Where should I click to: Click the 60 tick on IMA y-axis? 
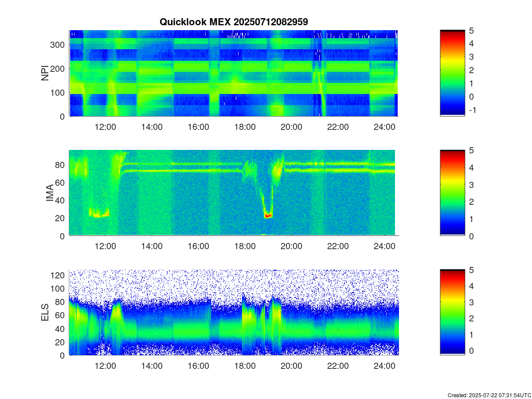point(61,183)
